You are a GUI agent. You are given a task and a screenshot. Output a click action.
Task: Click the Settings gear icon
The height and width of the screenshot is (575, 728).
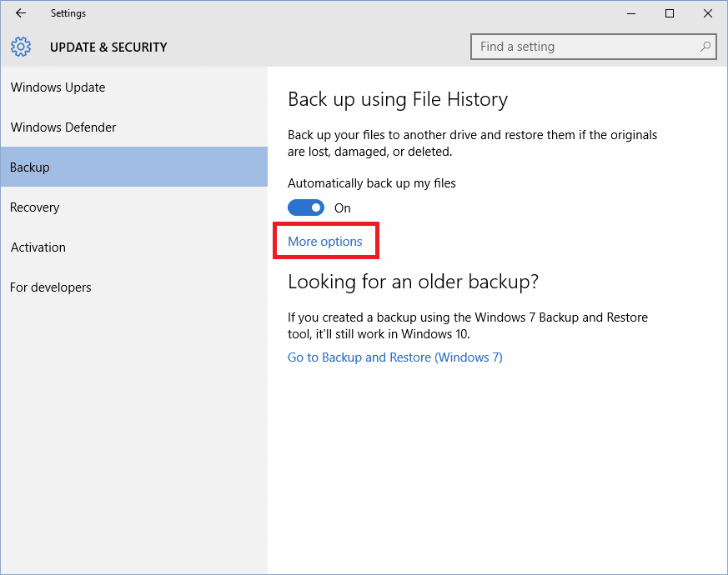(x=21, y=47)
